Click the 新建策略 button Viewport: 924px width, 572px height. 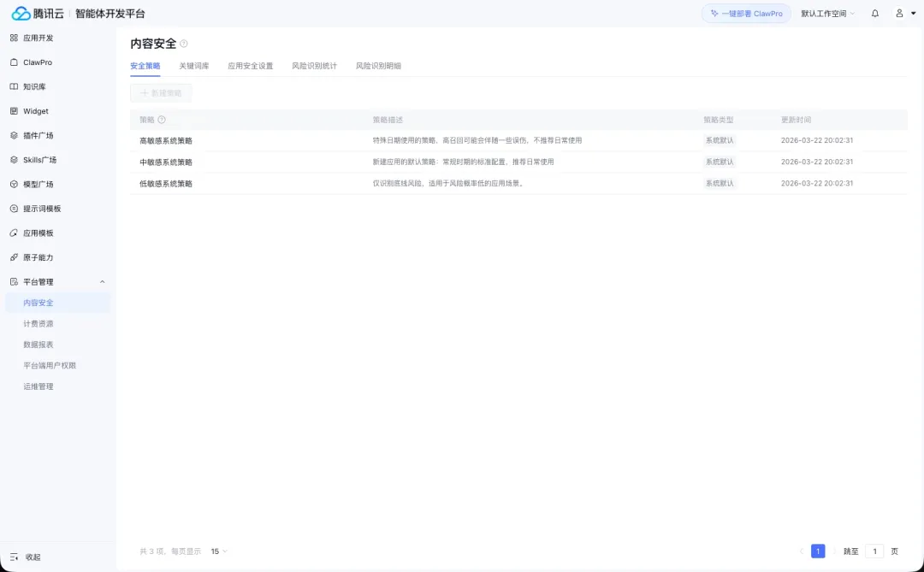click(x=161, y=93)
